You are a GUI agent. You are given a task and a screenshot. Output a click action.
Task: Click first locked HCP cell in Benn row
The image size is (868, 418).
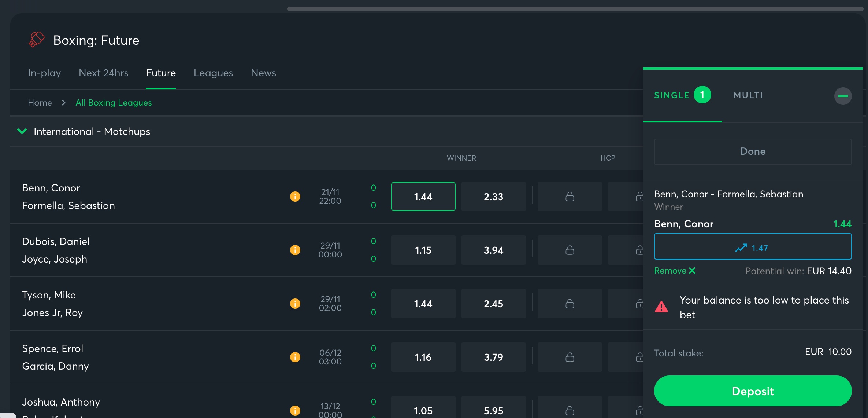tap(570, 197)
